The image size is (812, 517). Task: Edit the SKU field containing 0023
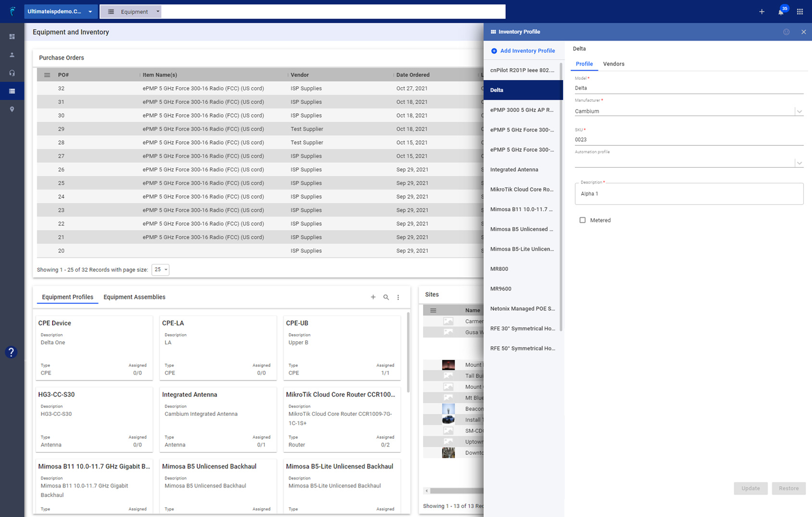(x=673, y=140)
